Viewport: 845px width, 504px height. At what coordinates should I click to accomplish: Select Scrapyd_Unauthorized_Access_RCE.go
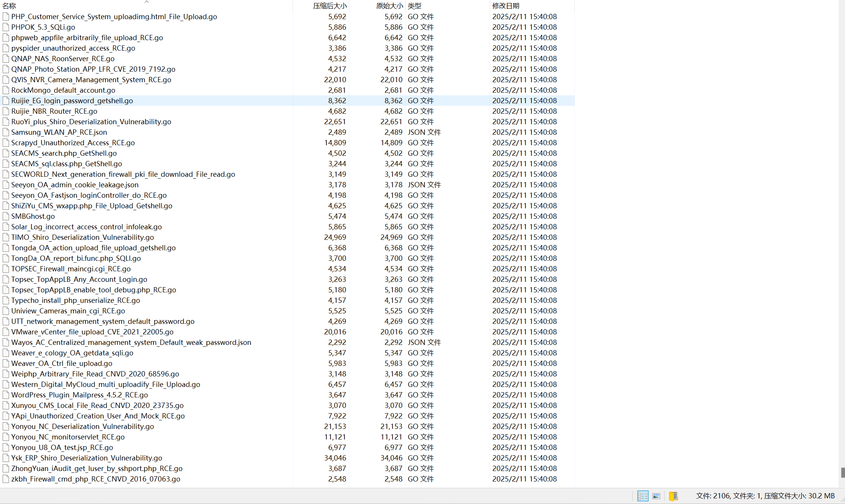pyautogui.click(x=73, y=143)
